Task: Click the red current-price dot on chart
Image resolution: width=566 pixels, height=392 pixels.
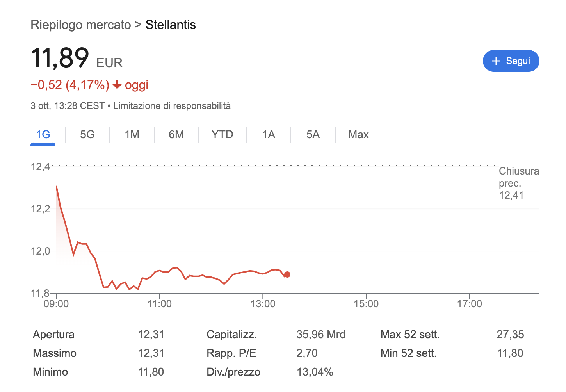Action: [287, 274]
